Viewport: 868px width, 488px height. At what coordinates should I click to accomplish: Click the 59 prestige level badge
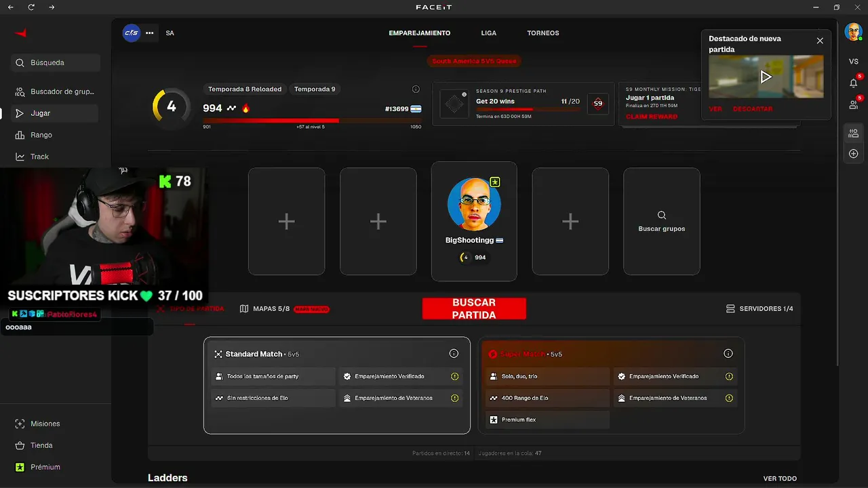[x=597, y=104]
